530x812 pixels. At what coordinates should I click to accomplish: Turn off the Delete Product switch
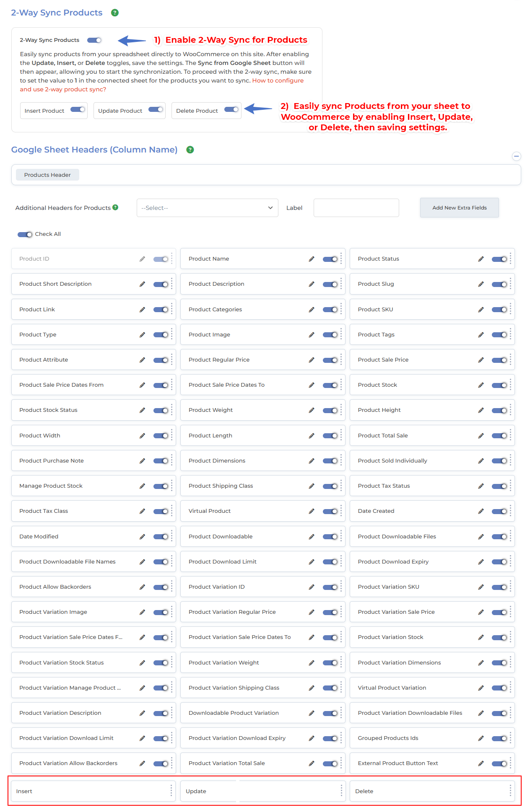point(231,110)
